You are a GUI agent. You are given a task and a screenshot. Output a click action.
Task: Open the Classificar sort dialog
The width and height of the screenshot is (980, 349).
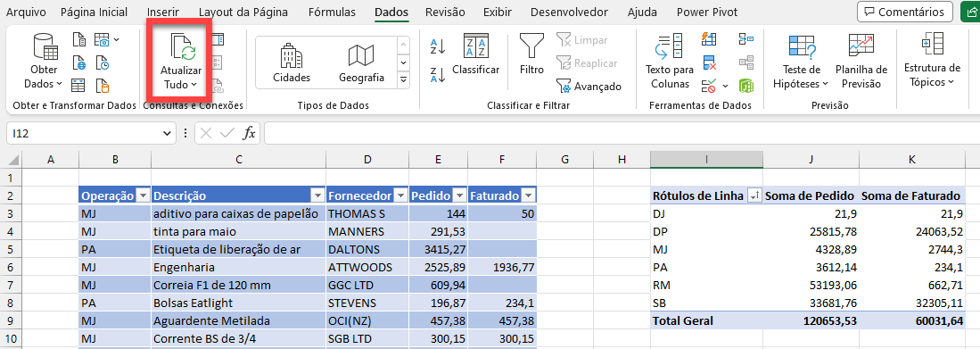coord(475,55)
